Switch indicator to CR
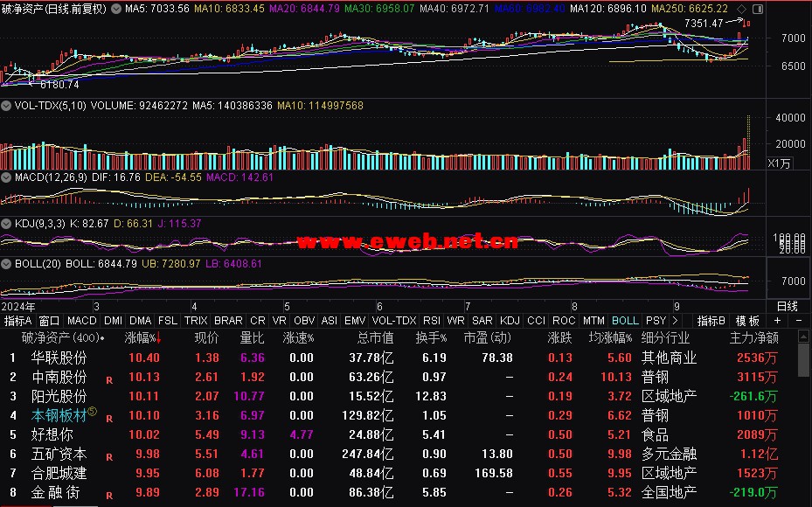 point(257,321)
